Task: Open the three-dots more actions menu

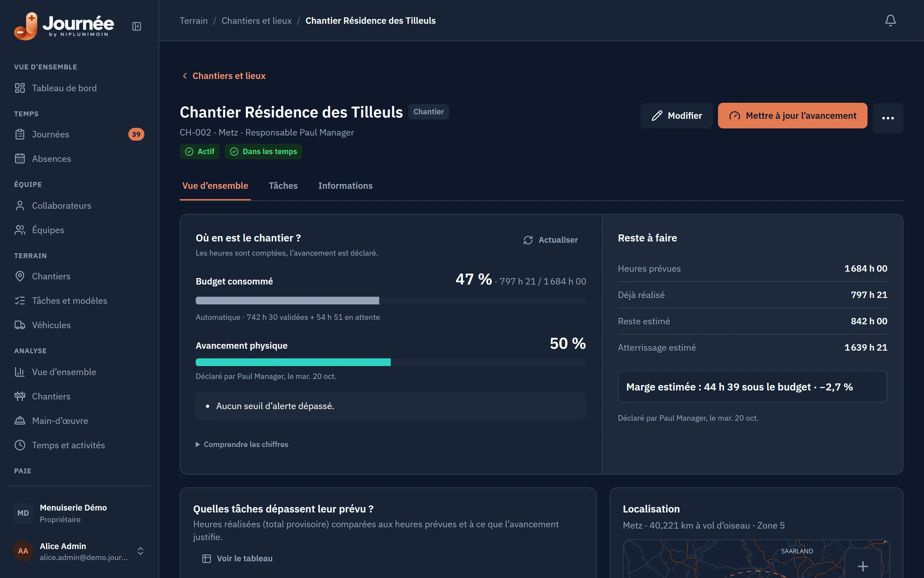Action: tap(888, 118)
